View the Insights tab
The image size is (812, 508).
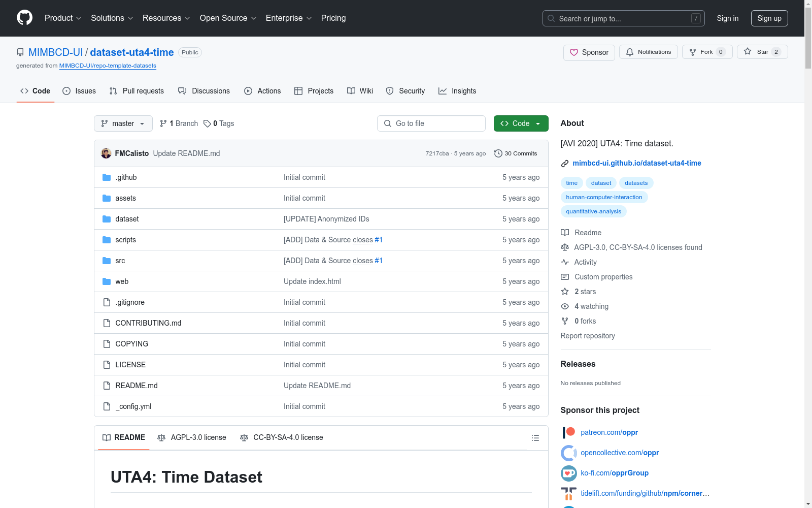coord(457,91)
